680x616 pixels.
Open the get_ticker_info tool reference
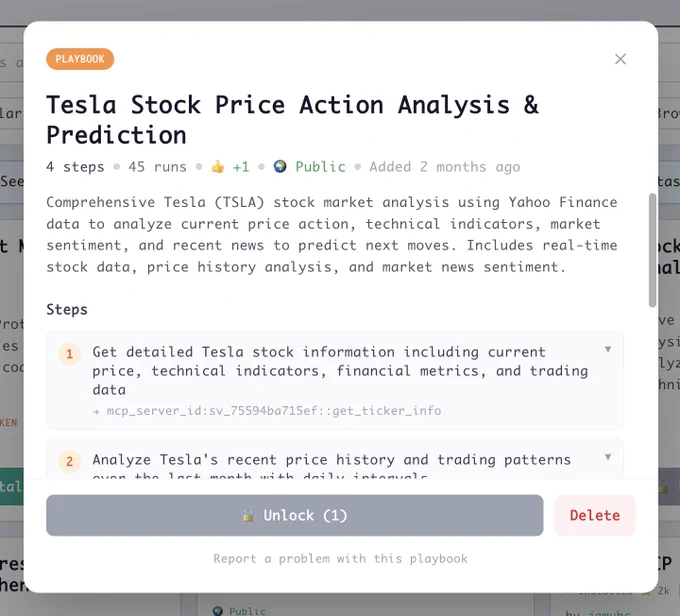tap(274, 411)
